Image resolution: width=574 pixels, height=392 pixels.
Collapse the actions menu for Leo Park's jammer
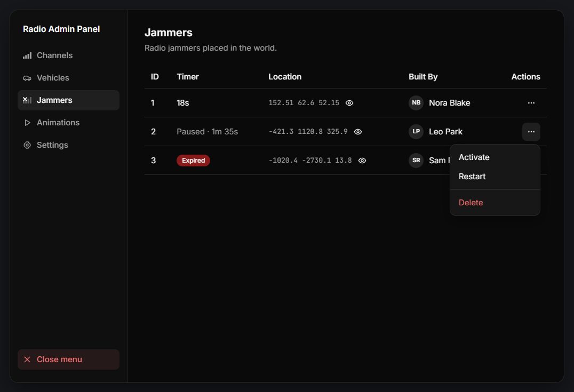531,132
